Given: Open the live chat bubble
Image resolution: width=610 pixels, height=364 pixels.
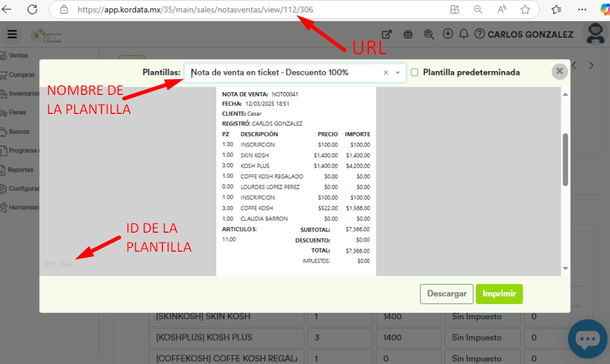Looking at the screenshot, I should click(x=587, y=339).
